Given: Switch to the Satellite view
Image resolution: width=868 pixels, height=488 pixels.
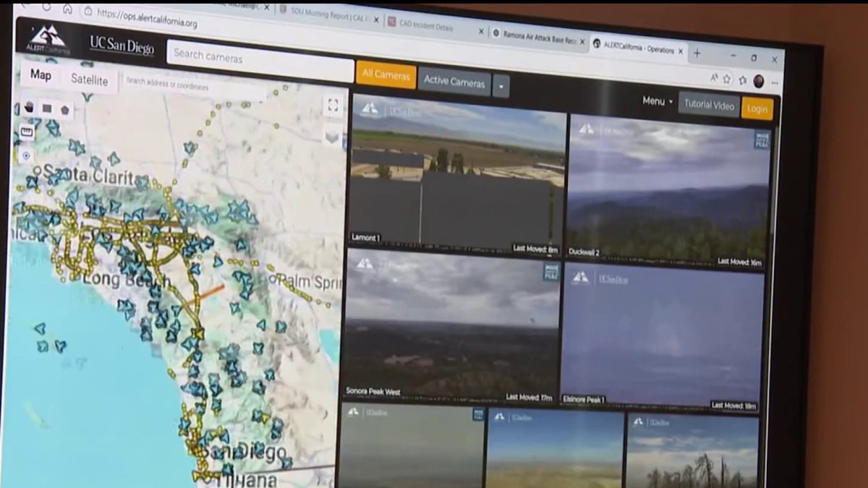Looking at the screenshot, I should pos(89,80).
